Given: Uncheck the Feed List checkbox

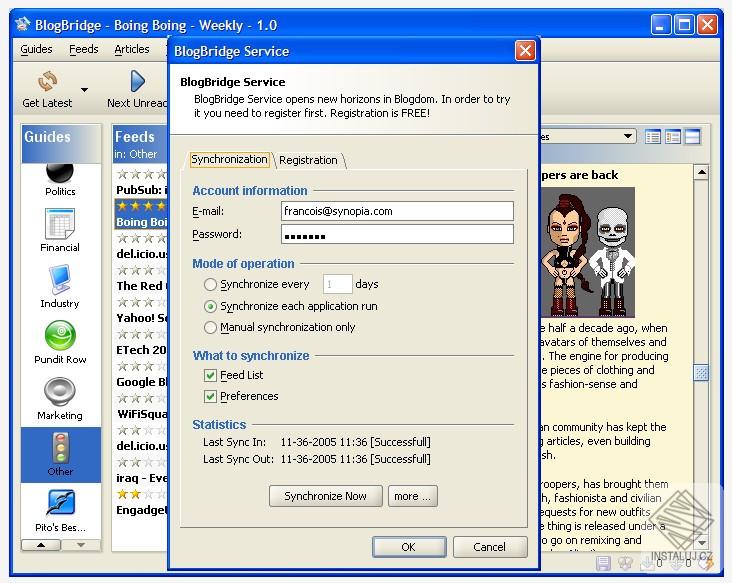Looking at the screenshot, I should tap(210, 375).
